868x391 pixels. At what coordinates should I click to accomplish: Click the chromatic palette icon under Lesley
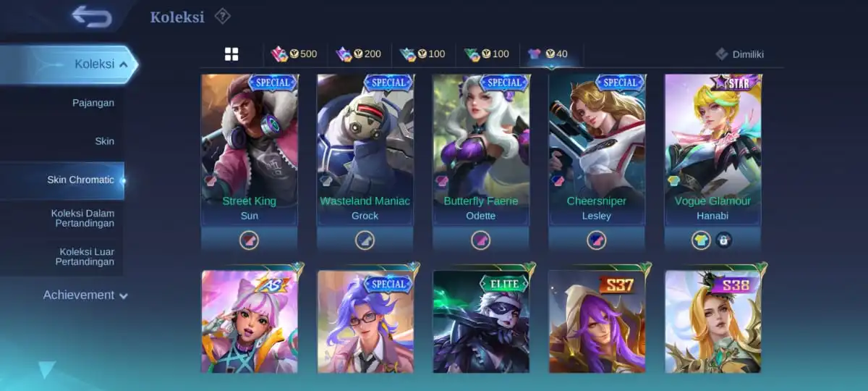point(597,240)
